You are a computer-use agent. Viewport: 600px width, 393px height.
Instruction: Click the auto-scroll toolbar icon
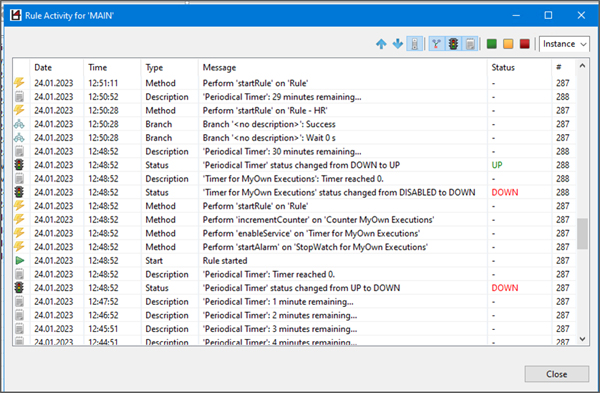(414, 44)
